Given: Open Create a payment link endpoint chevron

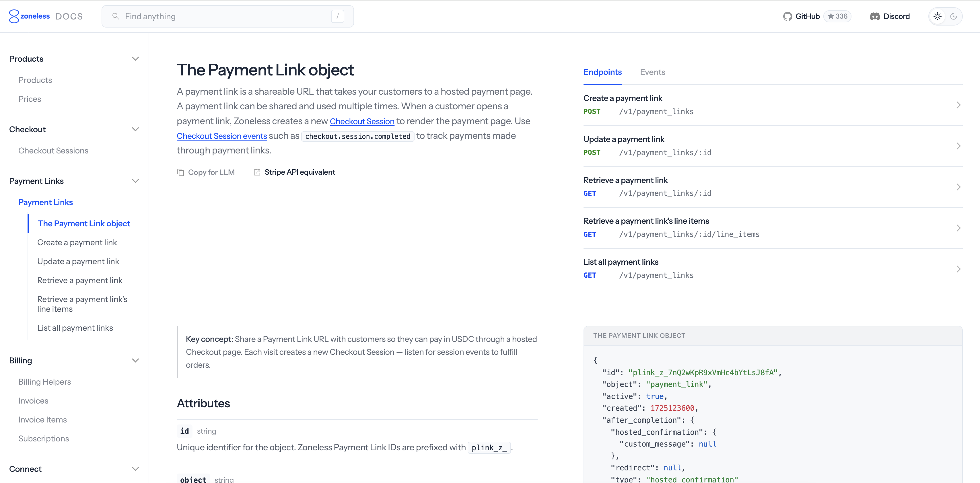Looking at the screenshot, I should pyautogui.click(x=958, y=105).
